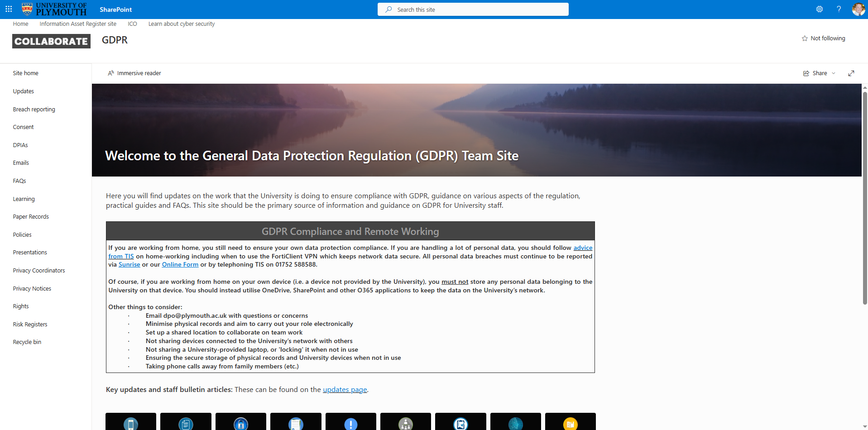Open the clipboard checklist tile
Screen dimensions: 868x430
coord(460,421)
